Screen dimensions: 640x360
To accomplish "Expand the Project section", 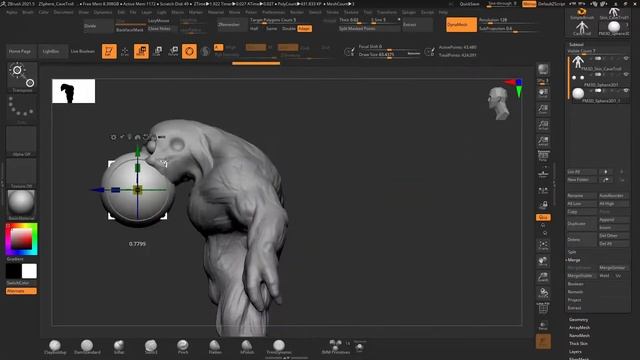I will click(574, 300).
